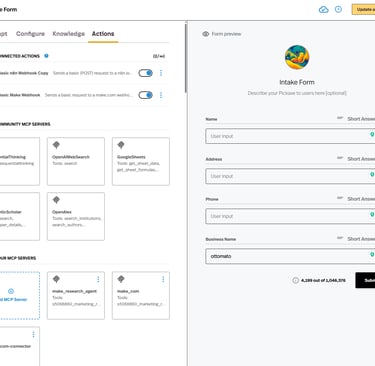Click the green pin icon in Name field

point(372,134)
